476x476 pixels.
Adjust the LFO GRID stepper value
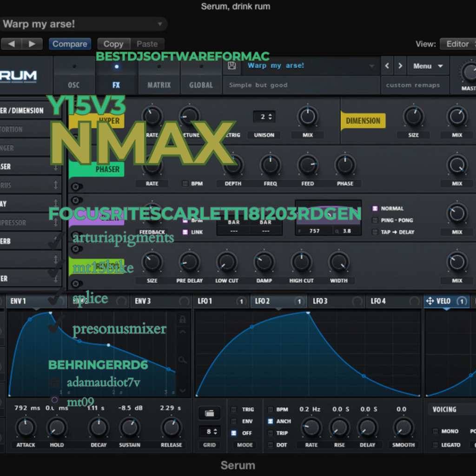coord(210,431)
